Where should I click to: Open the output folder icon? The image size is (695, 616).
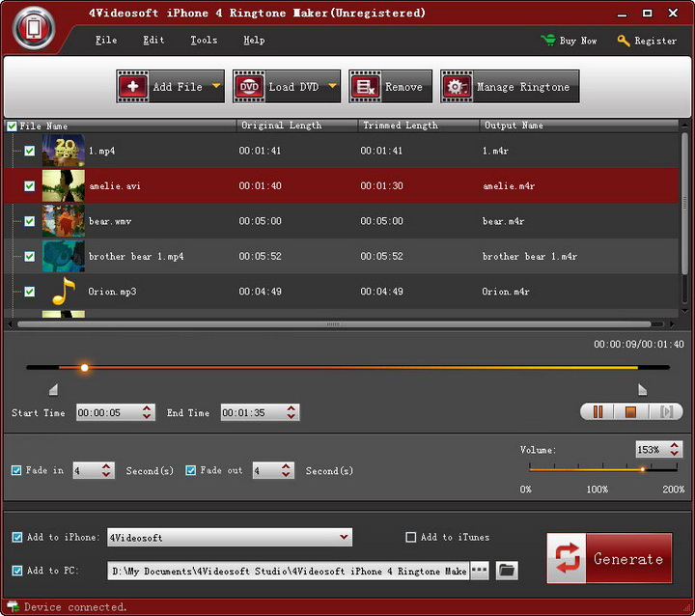coord(507,570)
